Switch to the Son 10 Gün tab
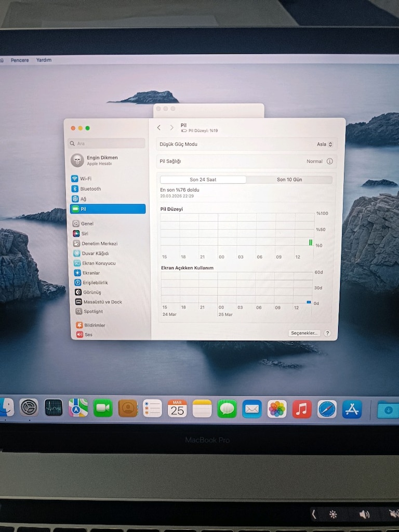This screenshot has width=399, height=532. [289, 179]
